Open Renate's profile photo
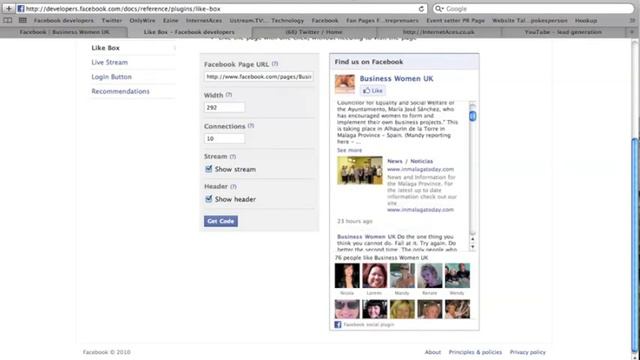The image size is (640, 360). 429,276
